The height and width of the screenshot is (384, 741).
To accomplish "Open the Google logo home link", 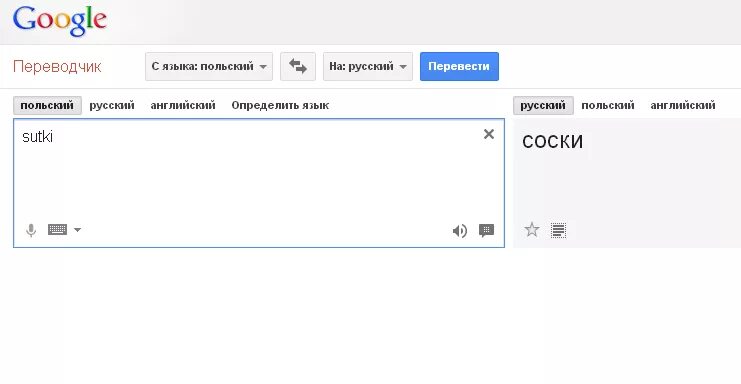I will [x=60, y=21].
